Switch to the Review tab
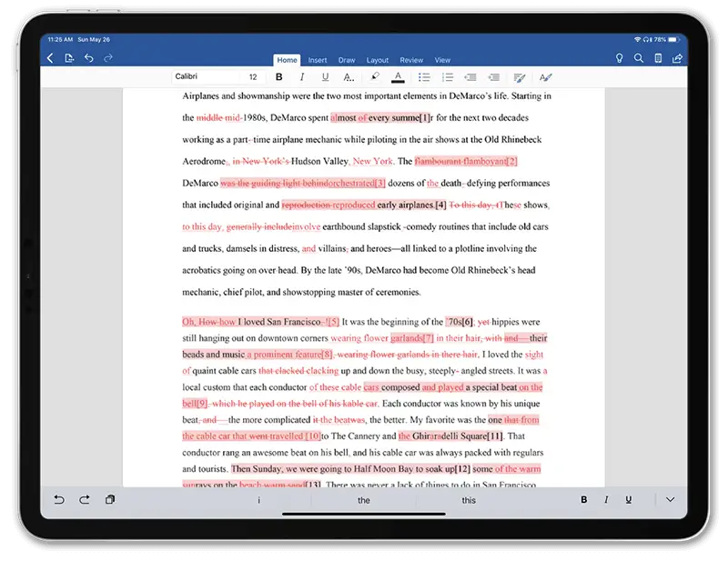 point(410,60)
